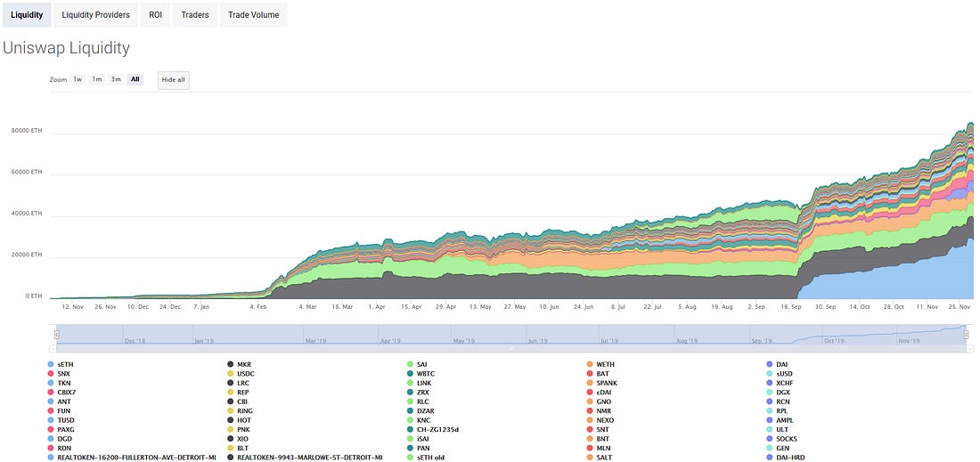This screenshot has width=980, height=462.
Task: Set chart zoom to 1m
Action: [97, 79]
